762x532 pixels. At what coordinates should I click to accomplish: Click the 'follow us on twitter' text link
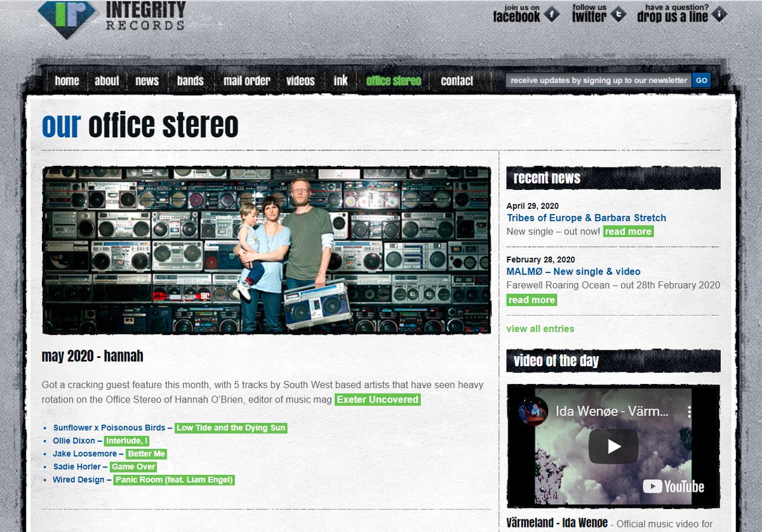tap(589, 14)
